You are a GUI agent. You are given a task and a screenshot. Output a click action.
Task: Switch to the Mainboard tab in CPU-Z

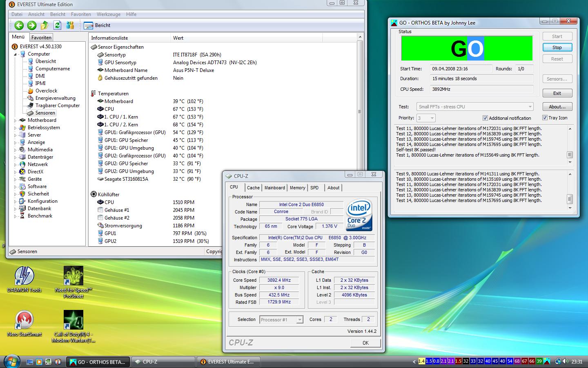[274, 188]
